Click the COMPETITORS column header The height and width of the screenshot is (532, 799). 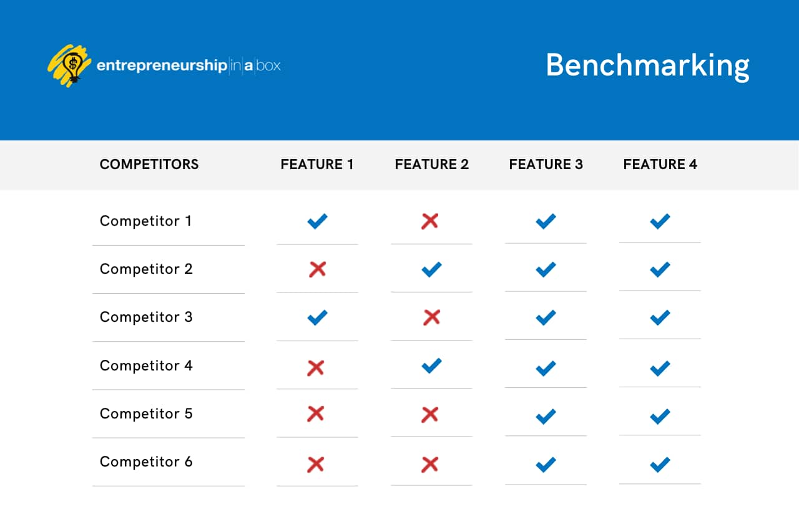point(149,165)
